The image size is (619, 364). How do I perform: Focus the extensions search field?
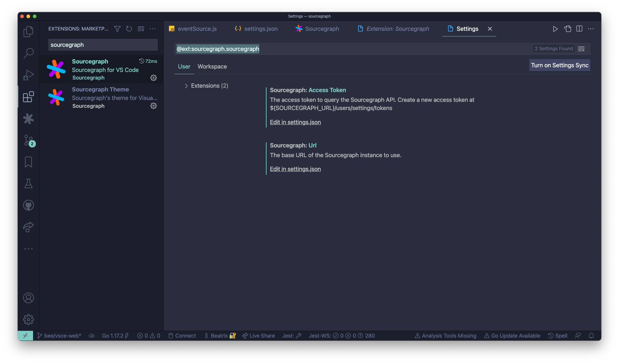tap(103, 45)
